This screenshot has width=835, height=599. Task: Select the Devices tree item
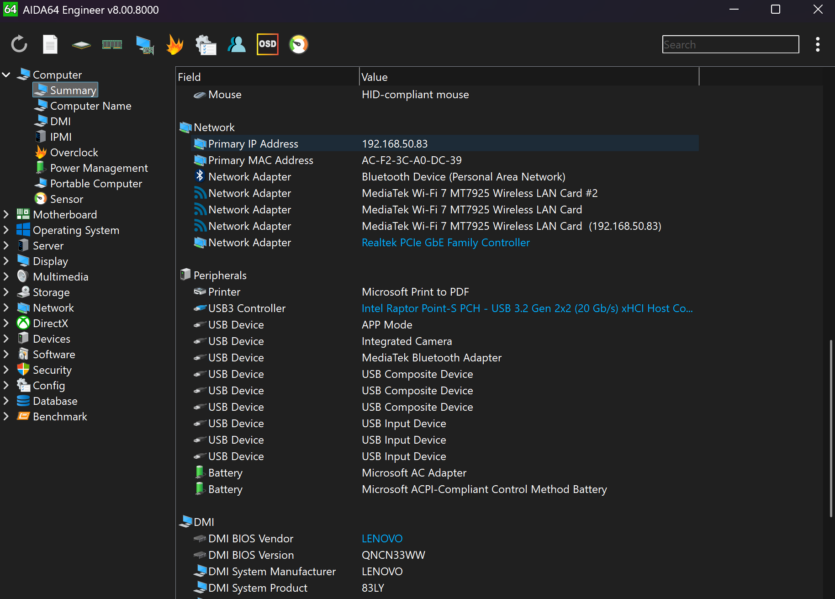pyautogui.click(x=44, y=339)
